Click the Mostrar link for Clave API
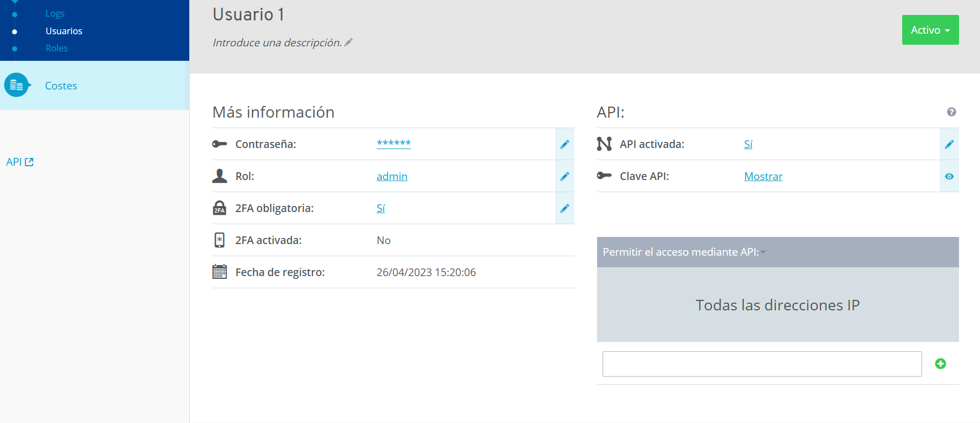Viewport: 980px width, 423px height. (763, 176)
